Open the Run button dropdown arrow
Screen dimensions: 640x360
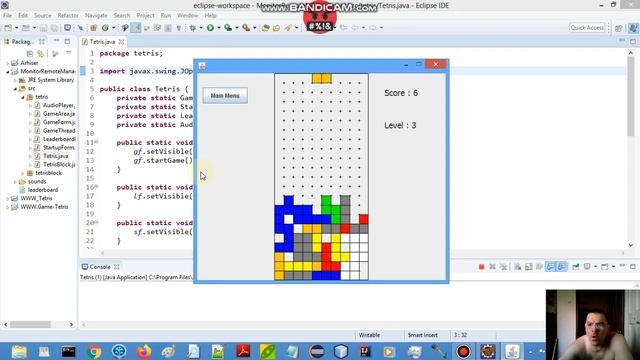pos(218,28)
